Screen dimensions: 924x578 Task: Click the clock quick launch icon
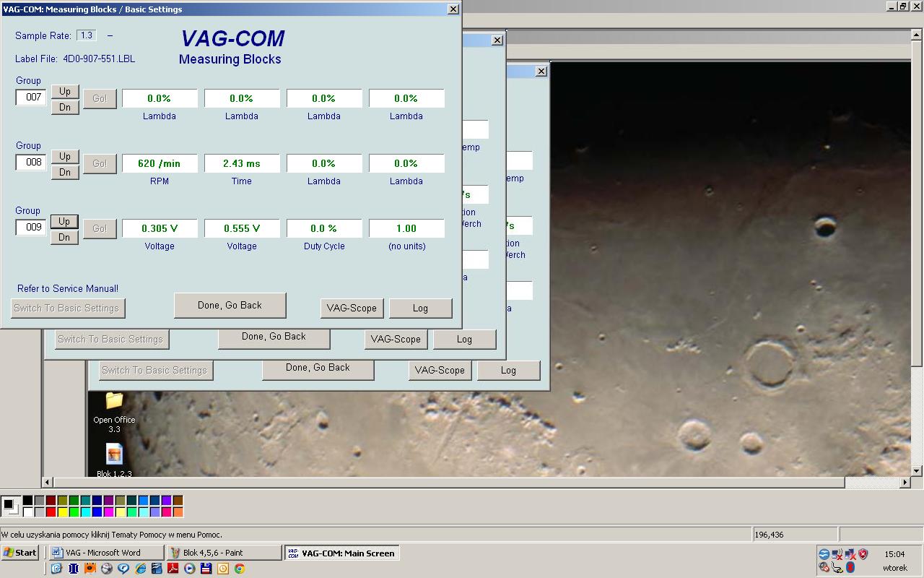point(223,569)
